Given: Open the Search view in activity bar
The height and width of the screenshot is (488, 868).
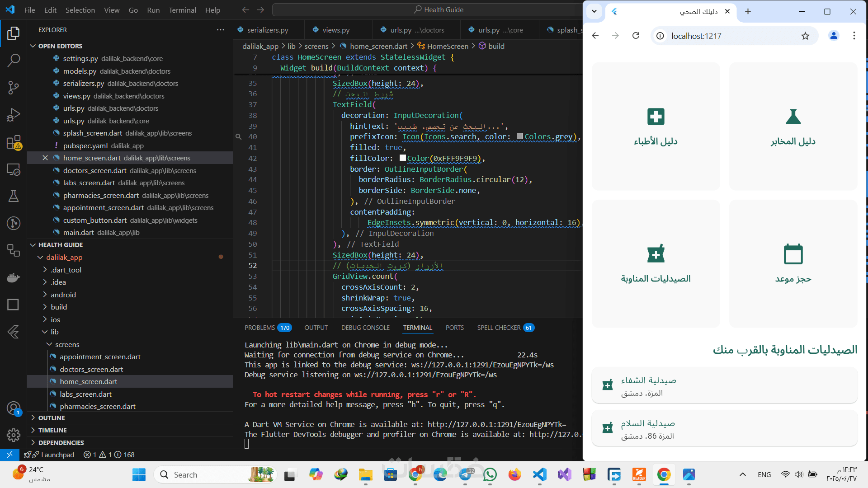Looking at the screenshot, I should [x=14, y=60].
